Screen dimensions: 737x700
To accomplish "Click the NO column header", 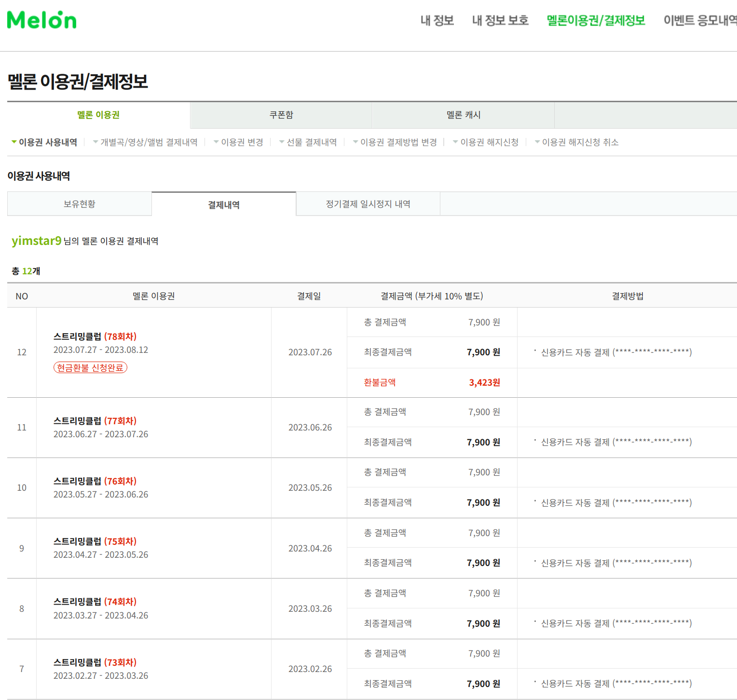I will point(22,296).
